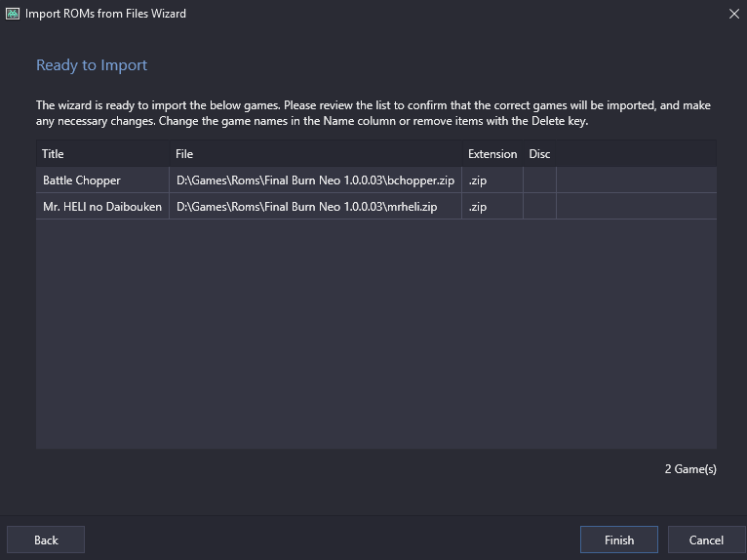
Task: Click the mrheli.zip file path cell
Action: 316,207
